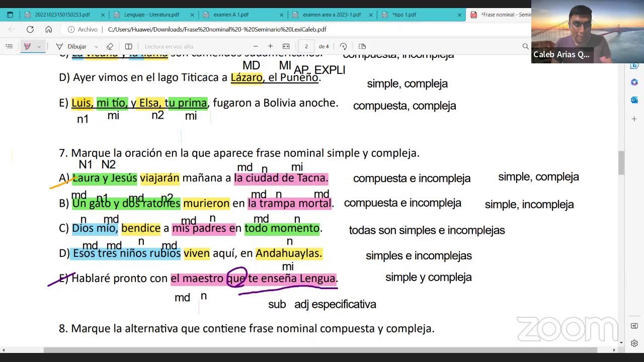Open the tab actions menu icon
644x362 pixels.
[10, 15]
